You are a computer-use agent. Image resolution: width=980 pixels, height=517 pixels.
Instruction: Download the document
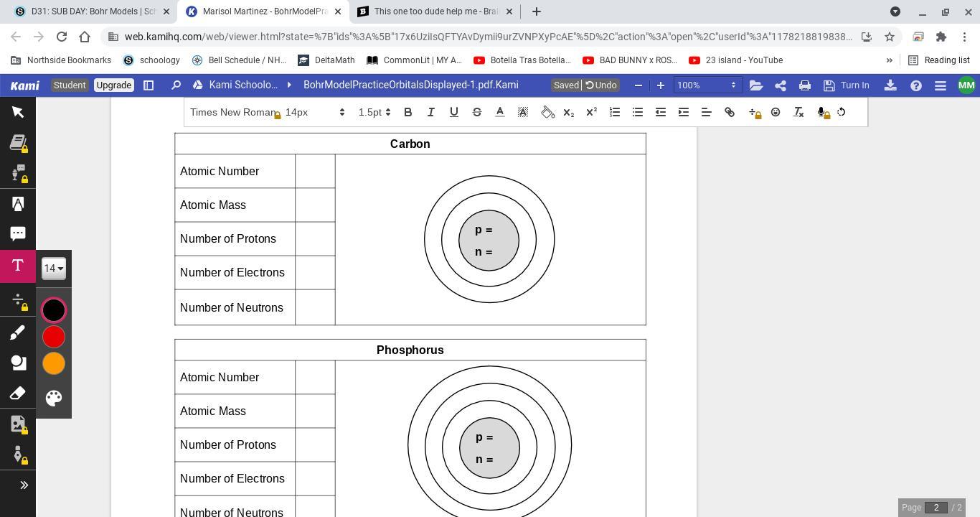(x=890, y=85)
